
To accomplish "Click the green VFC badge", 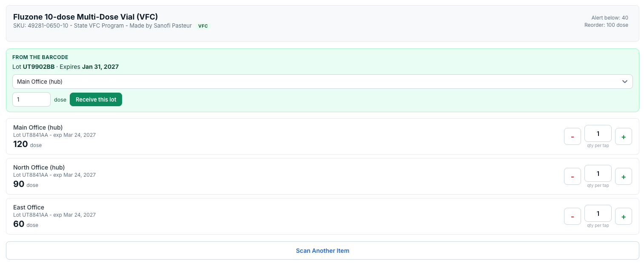I will (x=203, y=26).
